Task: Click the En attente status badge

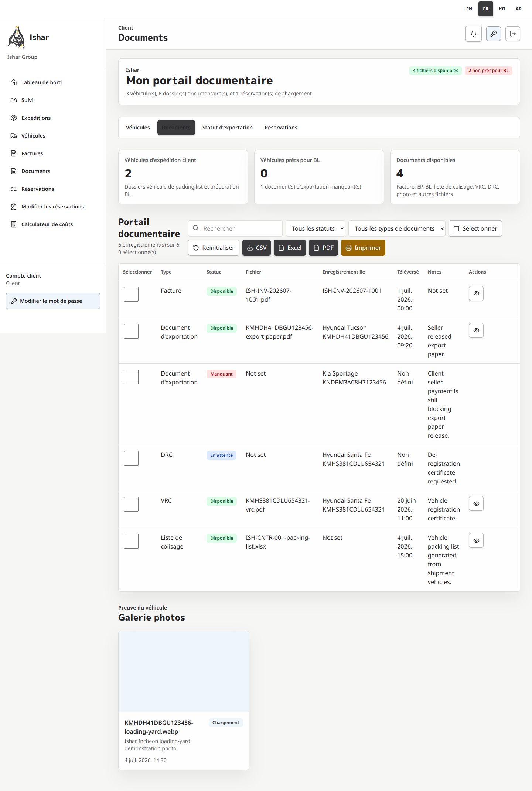Action: pyautogui.click(x=221, y=455)
